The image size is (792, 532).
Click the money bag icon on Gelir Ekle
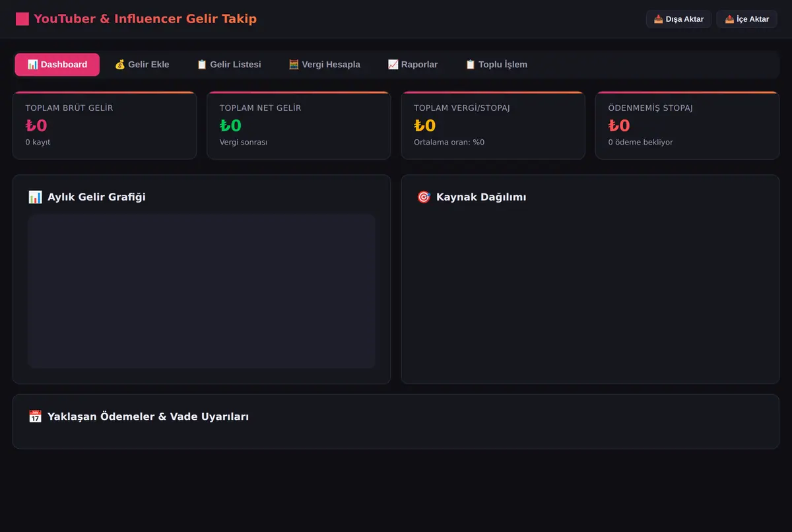(x=120, y=65)
